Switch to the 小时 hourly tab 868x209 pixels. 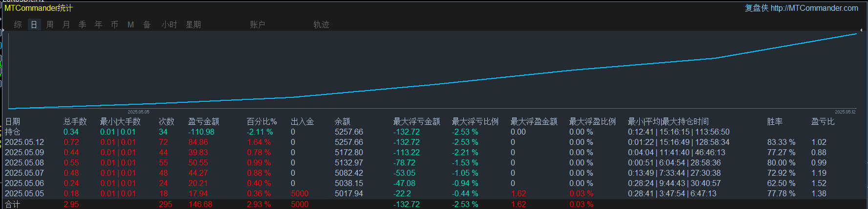[170, 24]
